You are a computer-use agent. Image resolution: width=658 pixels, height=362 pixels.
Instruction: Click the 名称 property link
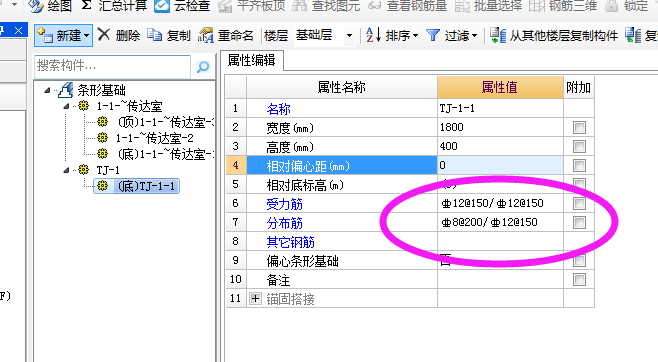278,109
